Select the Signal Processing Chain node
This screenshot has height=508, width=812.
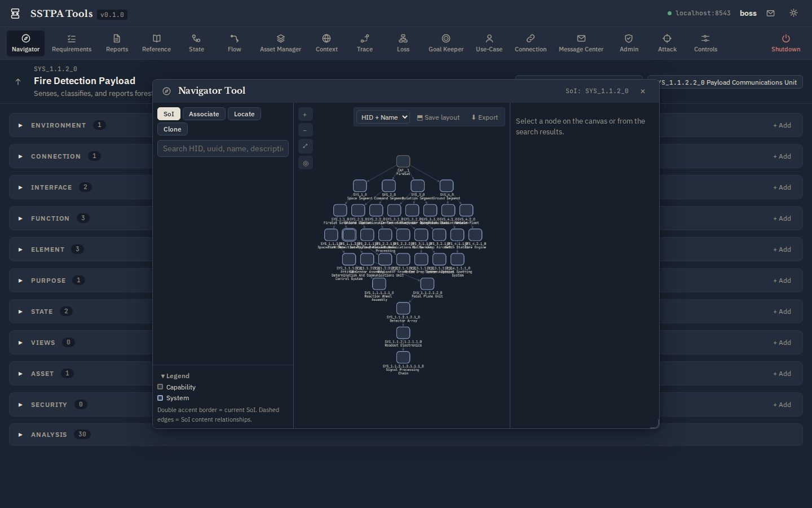pos(403,357)
